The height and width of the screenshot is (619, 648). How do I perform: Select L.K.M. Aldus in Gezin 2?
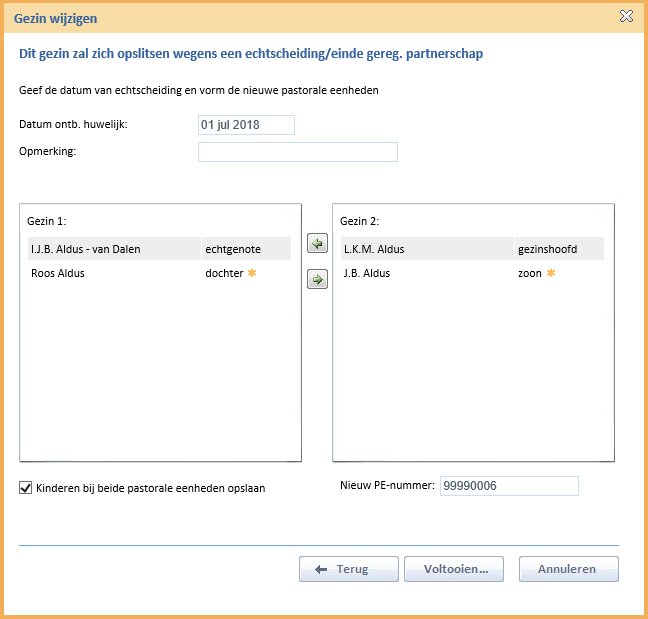tap(472, 249)
